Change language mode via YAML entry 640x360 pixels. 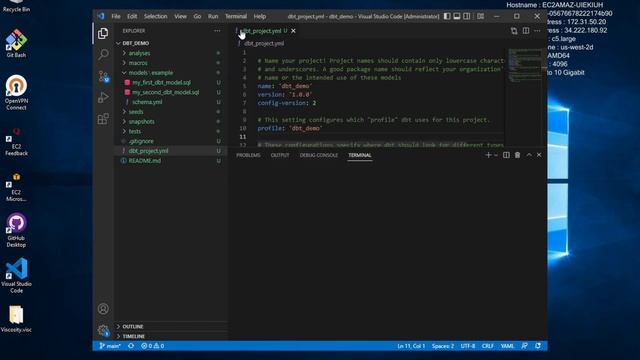(x=507, y=346)
